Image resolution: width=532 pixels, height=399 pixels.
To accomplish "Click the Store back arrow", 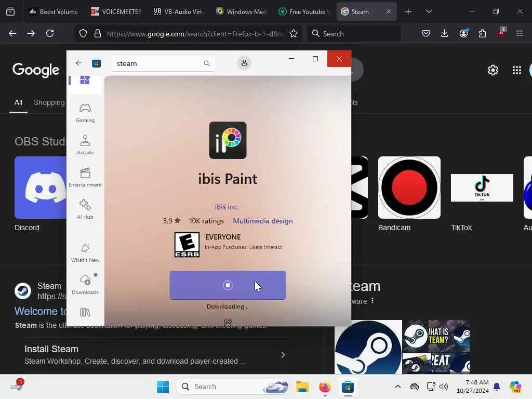I will (79, 63).
